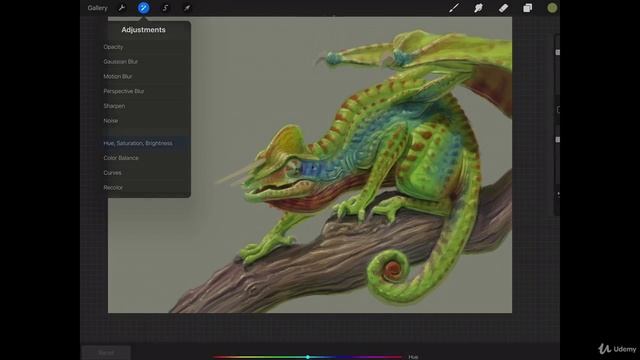Click the brush size slider handle in sidebar
Screen dimensions: 640x360
pyautogui.click(x=558, y=52)
